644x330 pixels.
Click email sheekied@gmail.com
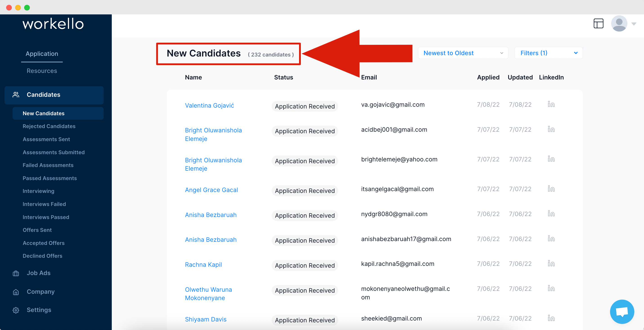pos(391,318)
